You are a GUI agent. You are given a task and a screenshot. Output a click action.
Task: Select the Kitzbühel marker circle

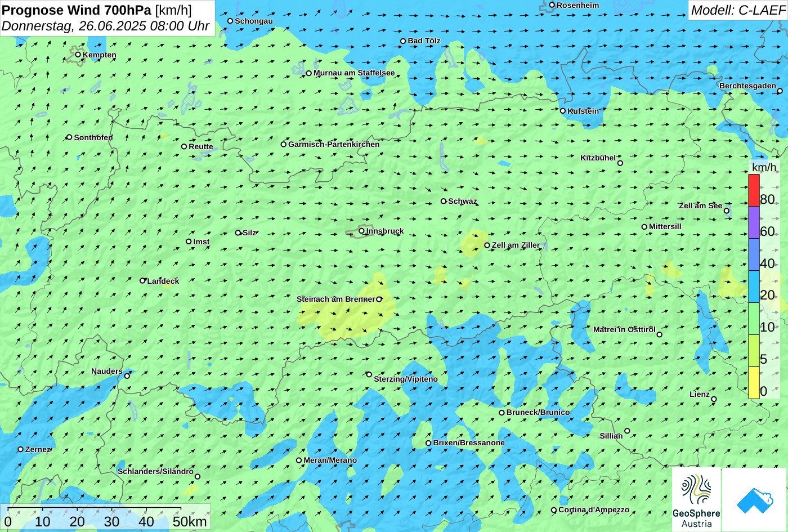620,163
